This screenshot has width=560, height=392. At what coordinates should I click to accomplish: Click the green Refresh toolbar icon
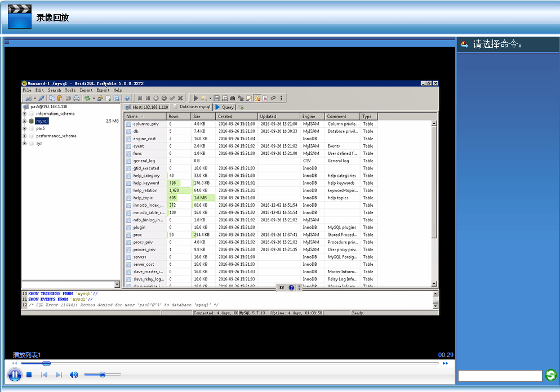[87, 98]
